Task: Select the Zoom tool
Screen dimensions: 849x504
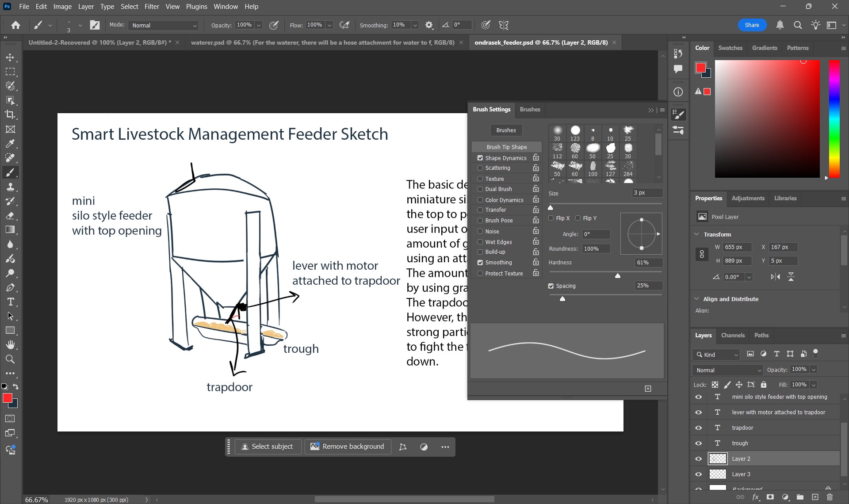Action: coord(10,359)
